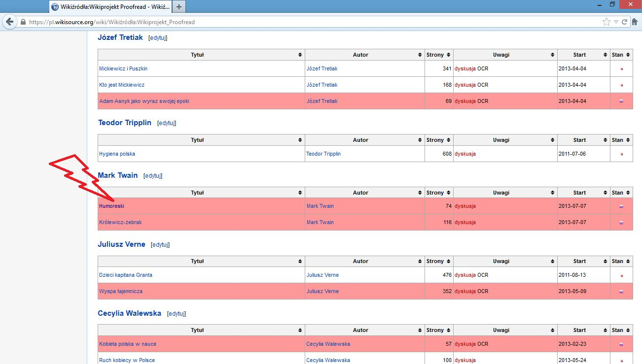Edit the Cecylia Walewska section
Screen dimensions: 642x364
(x=177, y=314)
